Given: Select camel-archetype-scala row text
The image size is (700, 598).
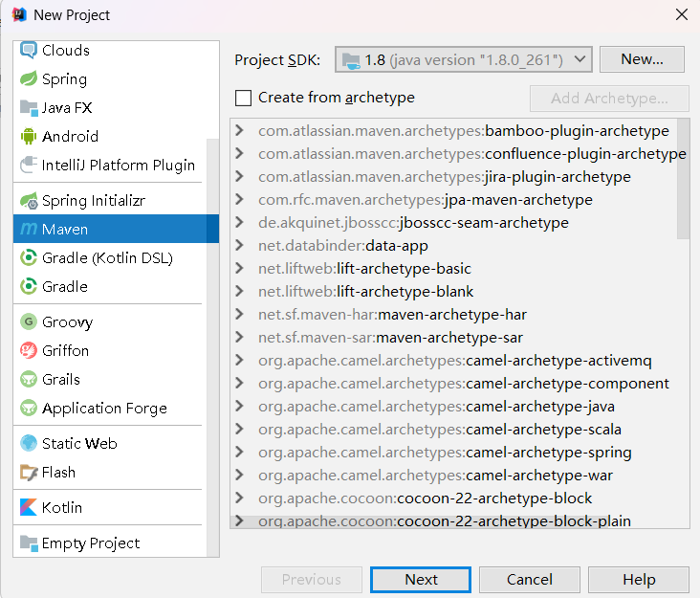Looking at the screenshot, I should pyautogui.click(x=440, y=430).
